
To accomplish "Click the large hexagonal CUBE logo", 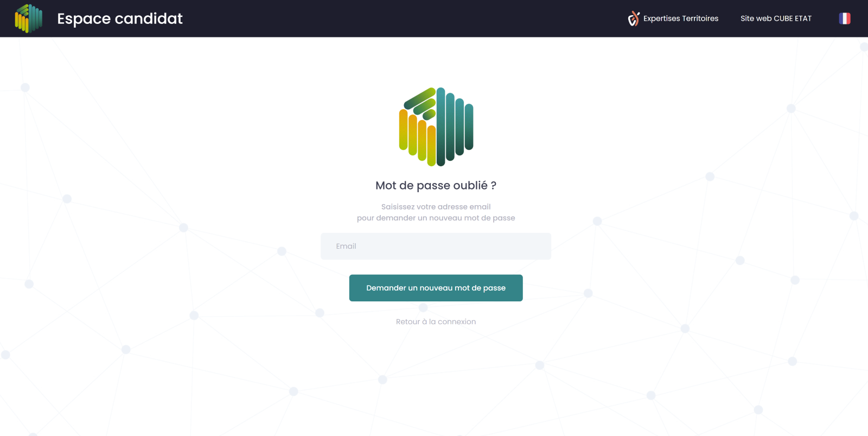I will [x=436, y=127].
